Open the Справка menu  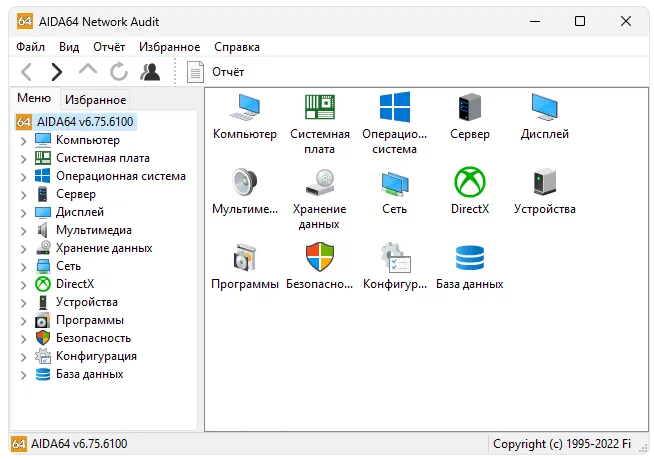point(237,47)
